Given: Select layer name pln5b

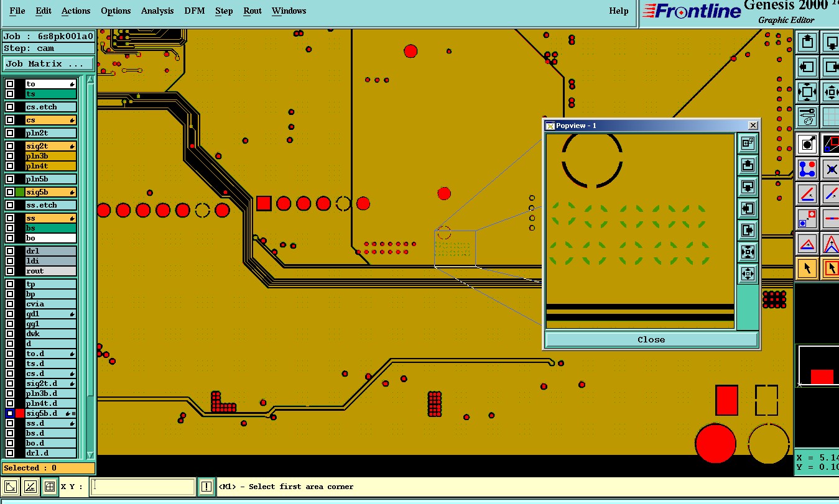Looking at the screenshot, I should (51, 179).
